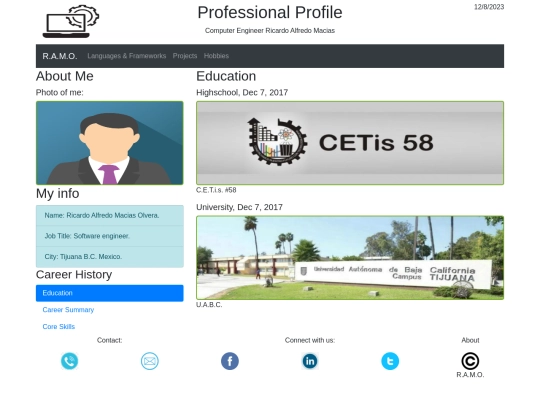Image resolution: width=540 pixels, height=405 pixels.
Task: Click the Contact: footer label
Action: click(x=110, y=340)
